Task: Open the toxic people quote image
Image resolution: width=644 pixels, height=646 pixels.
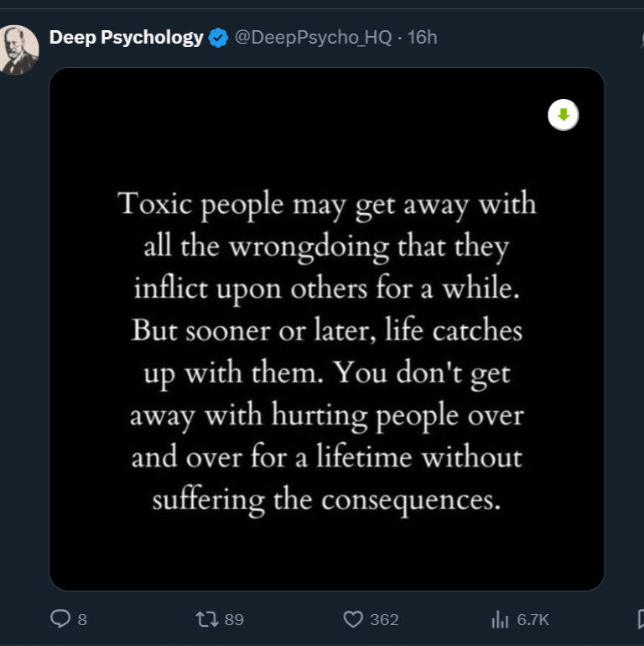Action: 327,545
